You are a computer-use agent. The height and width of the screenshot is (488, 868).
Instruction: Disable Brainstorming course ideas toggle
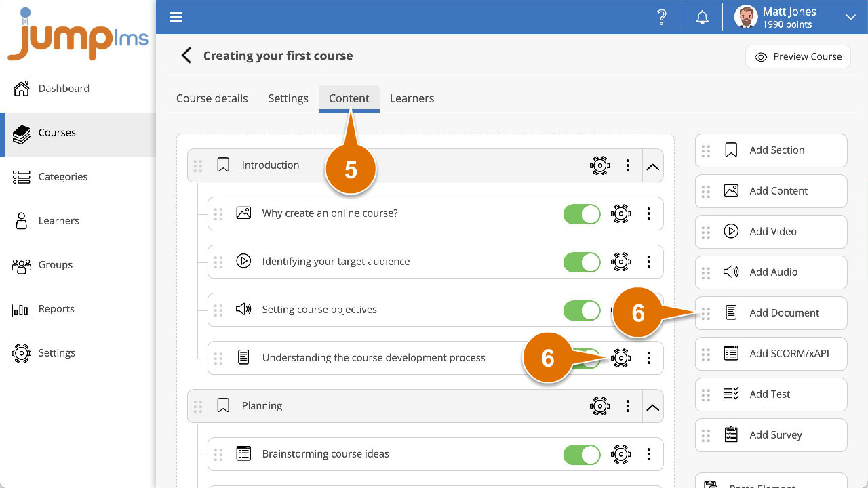(x=582, y=454)
